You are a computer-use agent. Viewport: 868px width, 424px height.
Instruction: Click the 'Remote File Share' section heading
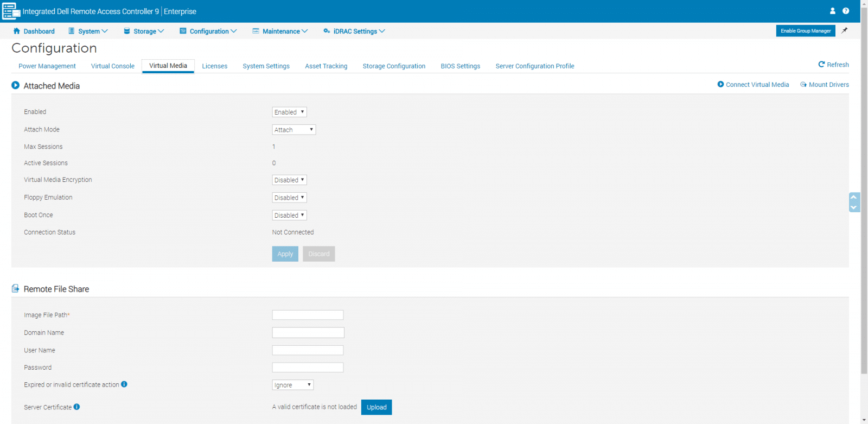[x=56, y=289]
